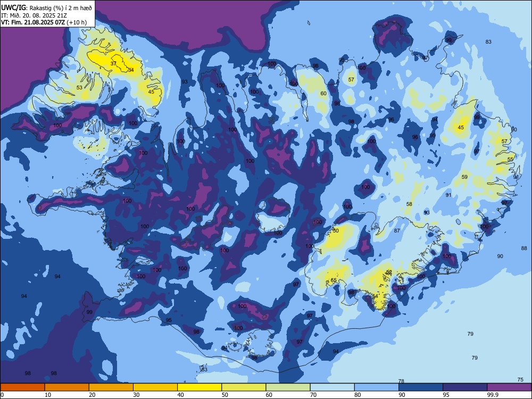This screenshot has width=532, height=399.
Task: Click the title text 'Rakastig (%) í 2 m hæð'
Action: [61, 8]
